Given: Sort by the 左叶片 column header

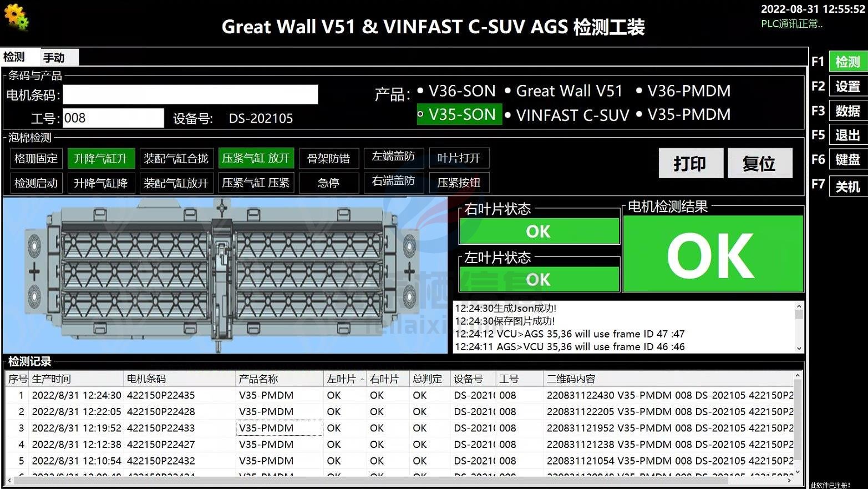Looking at the screenshot, I should [x=344, y=379].
